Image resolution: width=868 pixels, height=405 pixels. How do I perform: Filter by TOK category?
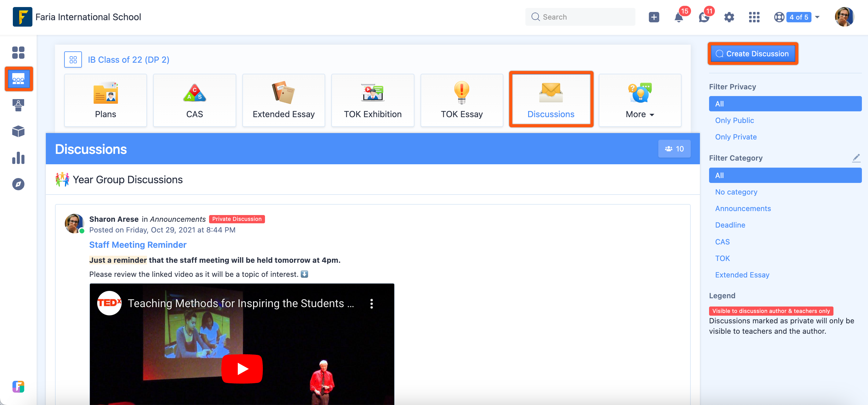click(x=722, y=258)
